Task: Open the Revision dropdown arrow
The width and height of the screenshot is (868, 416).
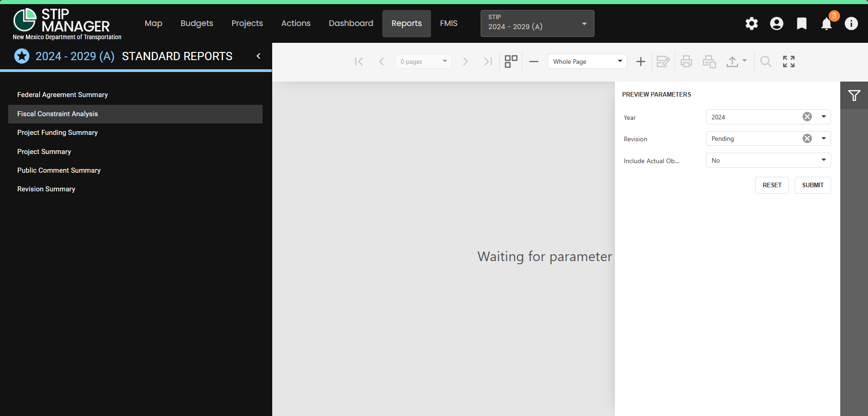Action: (x=824, y=139)
